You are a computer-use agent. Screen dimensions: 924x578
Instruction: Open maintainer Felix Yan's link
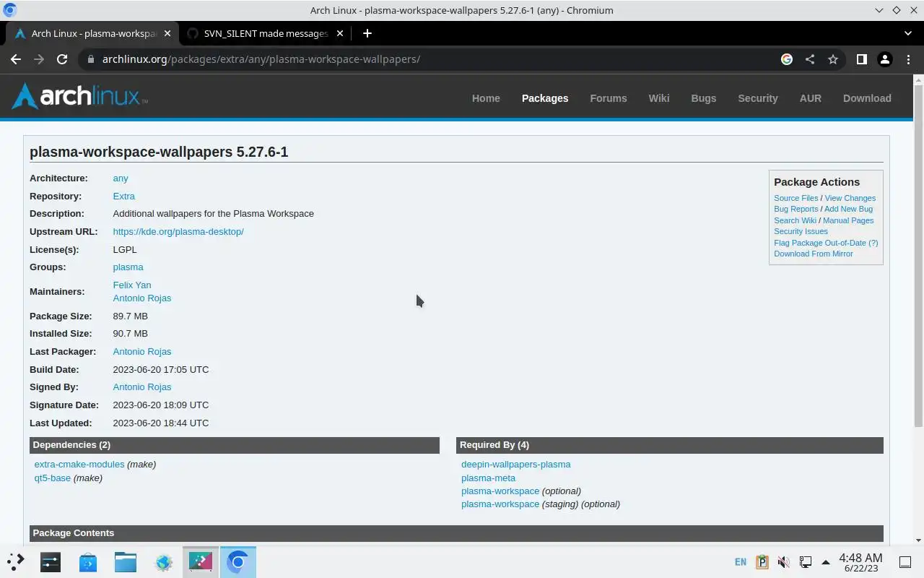coord(132,285)
